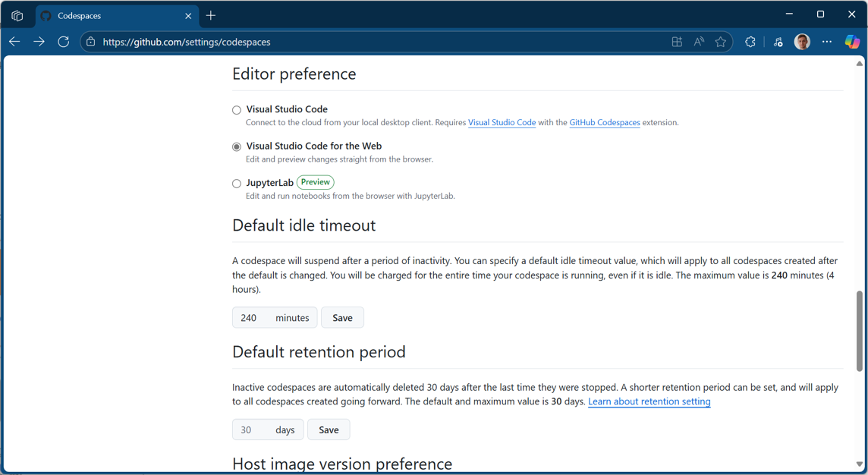Click the media control music icon

778,42
